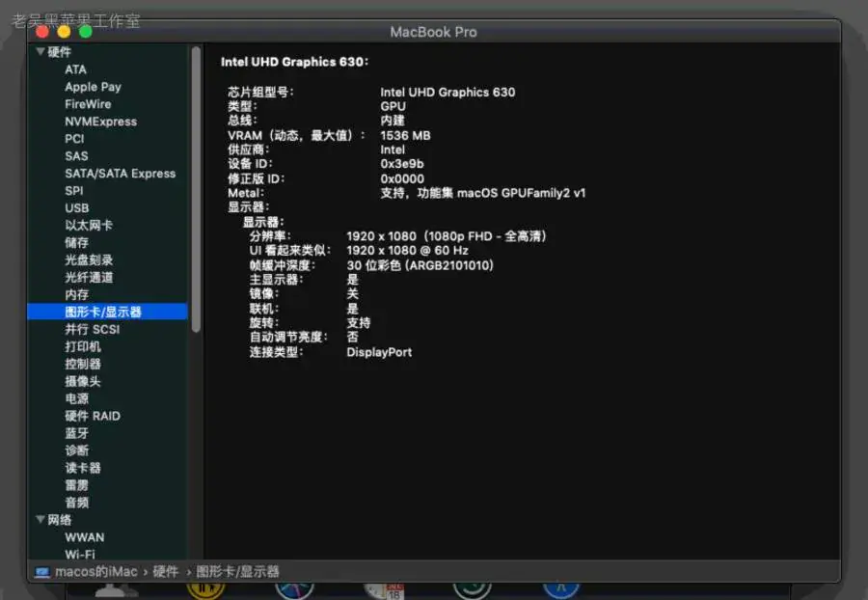Click the 内建 bus value
Viewport: 868px width, 600px height.
pos(393,121)
